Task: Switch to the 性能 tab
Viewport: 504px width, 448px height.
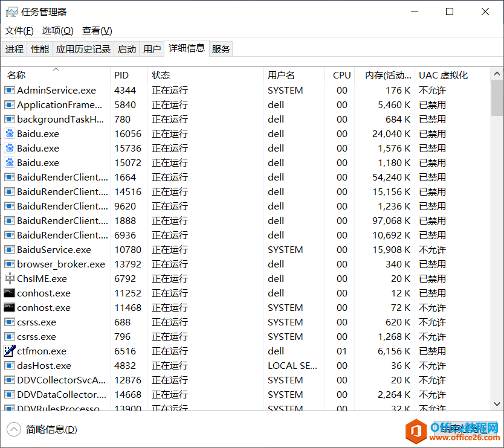Action: [40, 50]
